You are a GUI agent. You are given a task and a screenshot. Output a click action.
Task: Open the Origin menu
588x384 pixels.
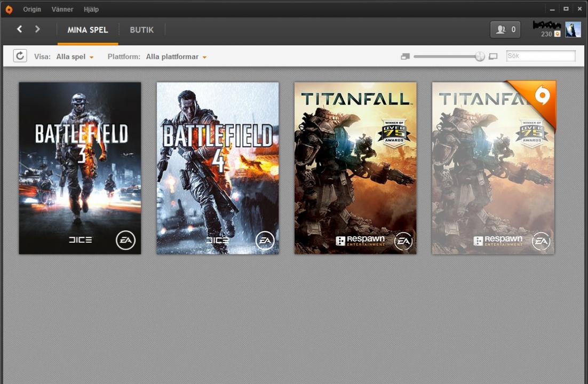(32, 9)
